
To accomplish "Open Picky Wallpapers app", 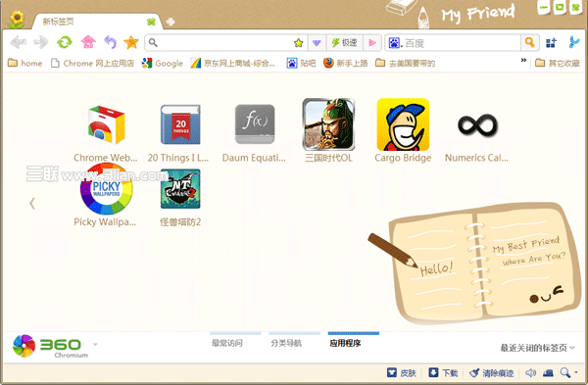I will click(106, 195).
